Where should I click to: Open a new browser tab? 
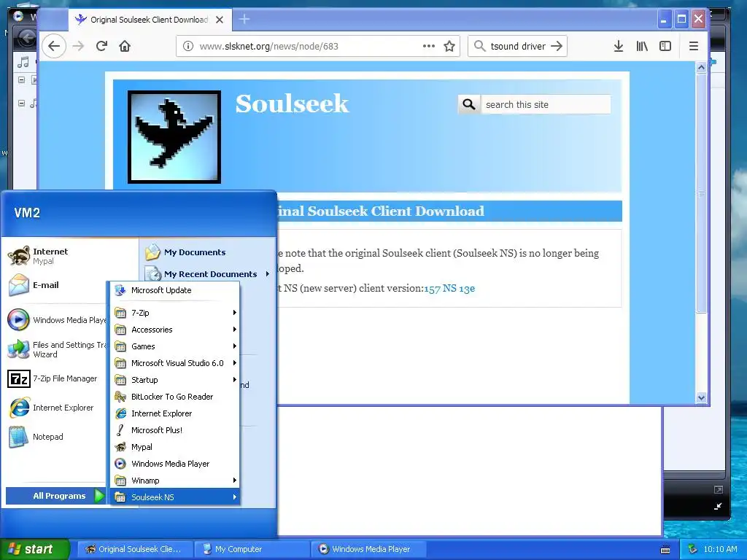click(x=244, y=19)
